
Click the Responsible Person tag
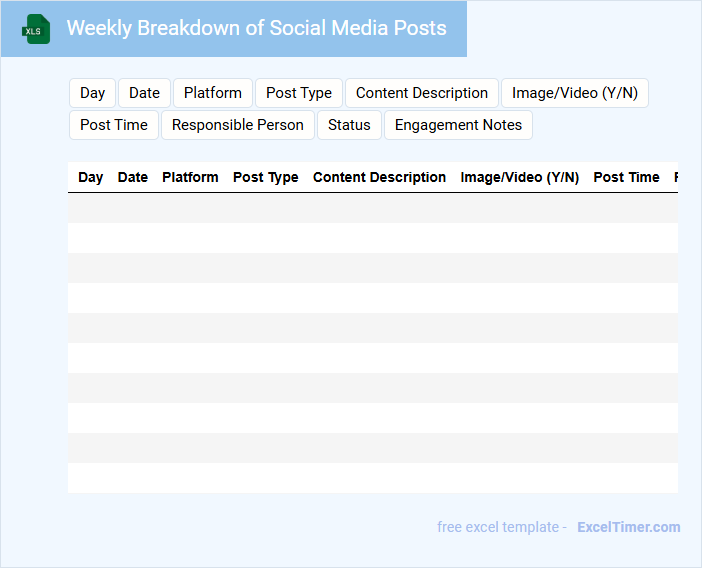pos(238,125)
